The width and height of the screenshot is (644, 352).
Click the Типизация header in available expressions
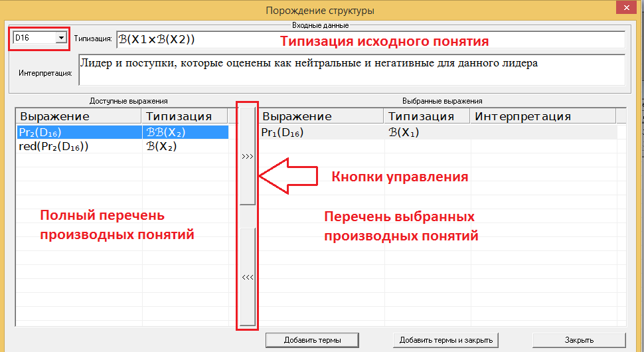[185, 116]
